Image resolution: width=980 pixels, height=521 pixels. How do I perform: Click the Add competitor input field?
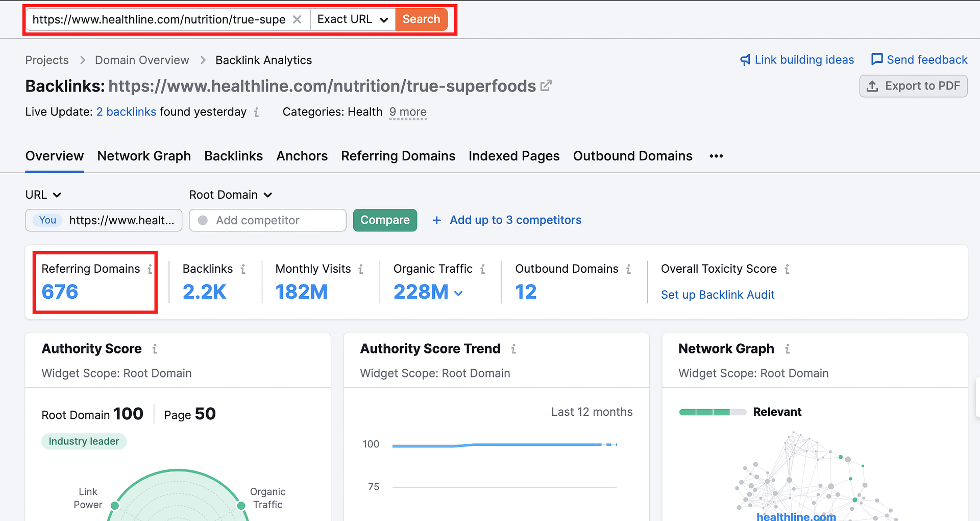coord(268,221)
